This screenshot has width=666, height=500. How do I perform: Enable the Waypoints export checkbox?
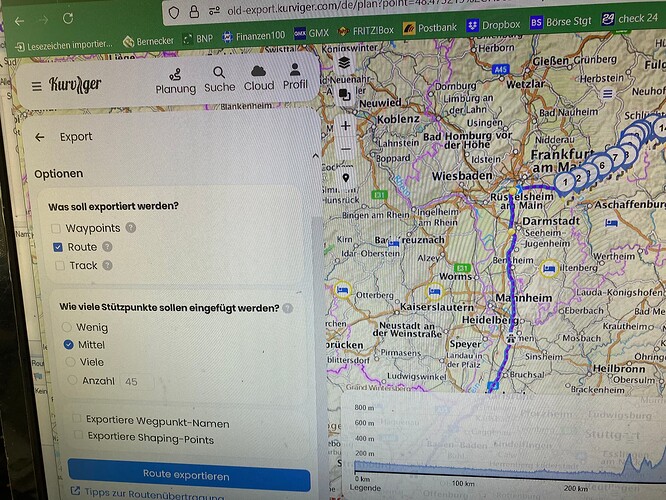click(56, 229)
